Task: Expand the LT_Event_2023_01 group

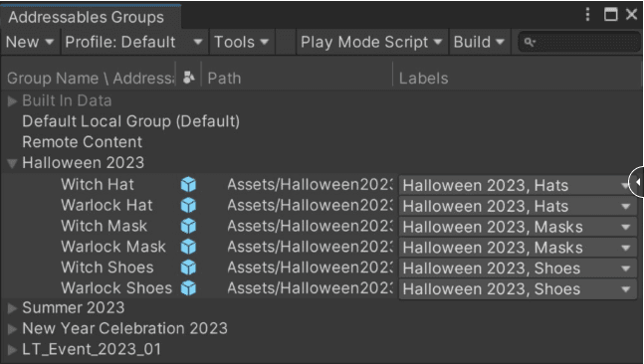Action: [x=12, y=350]
